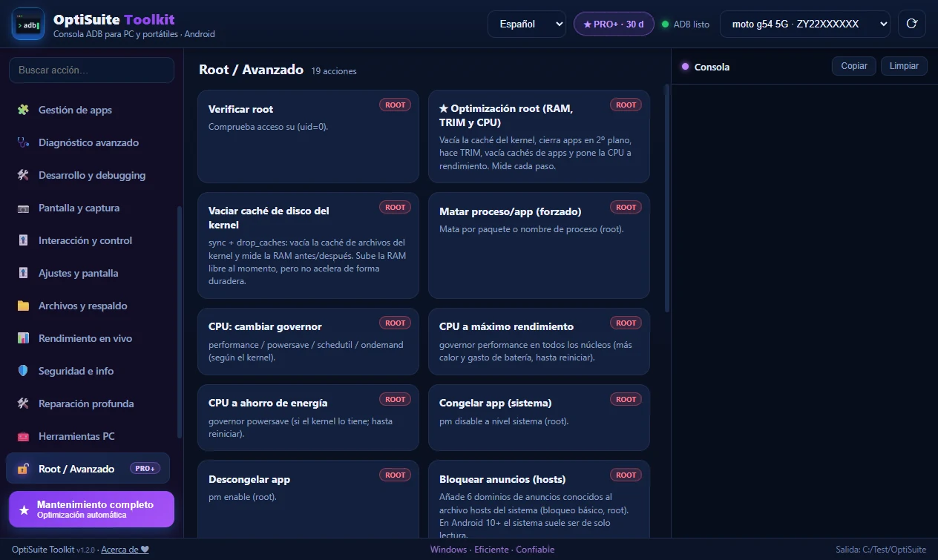Click the Salida: C:/Test/OptiSuite path
This screenshot has width=938, height=560.
[x=881, y=550]
